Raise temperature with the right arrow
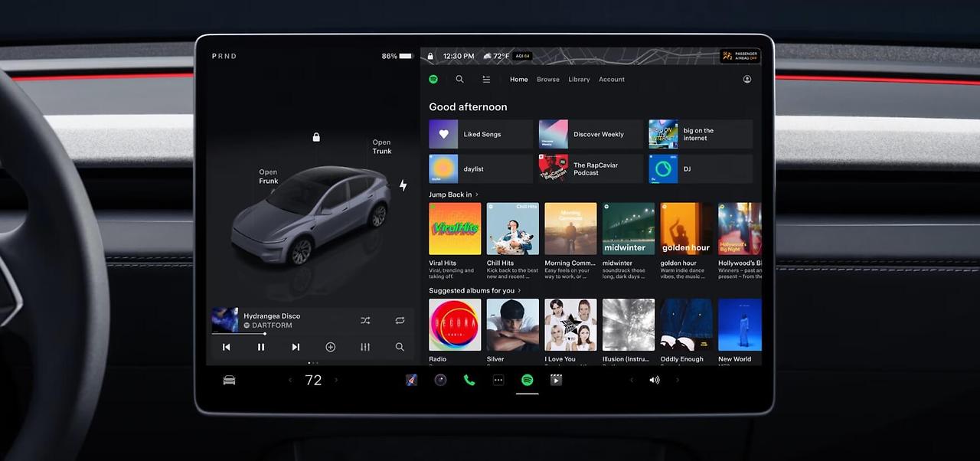Viewport: 980px width, 461px height. [336, 380]
